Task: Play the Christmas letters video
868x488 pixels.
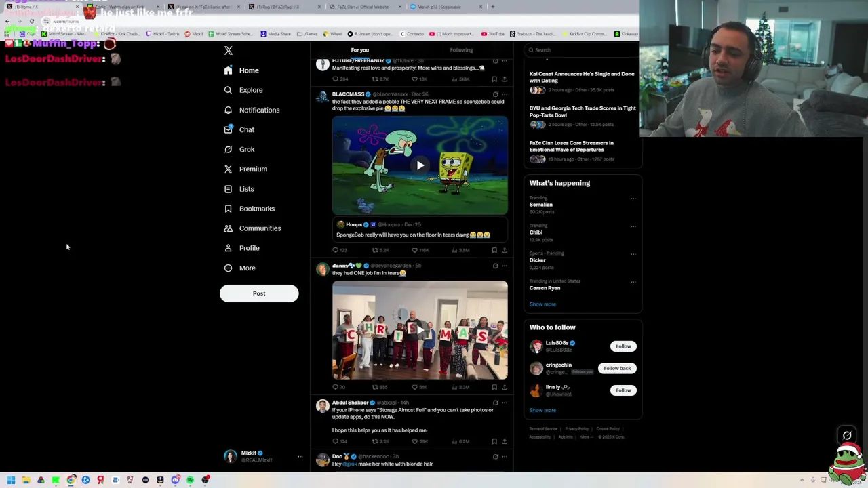Action: click(x=420, y=330)
